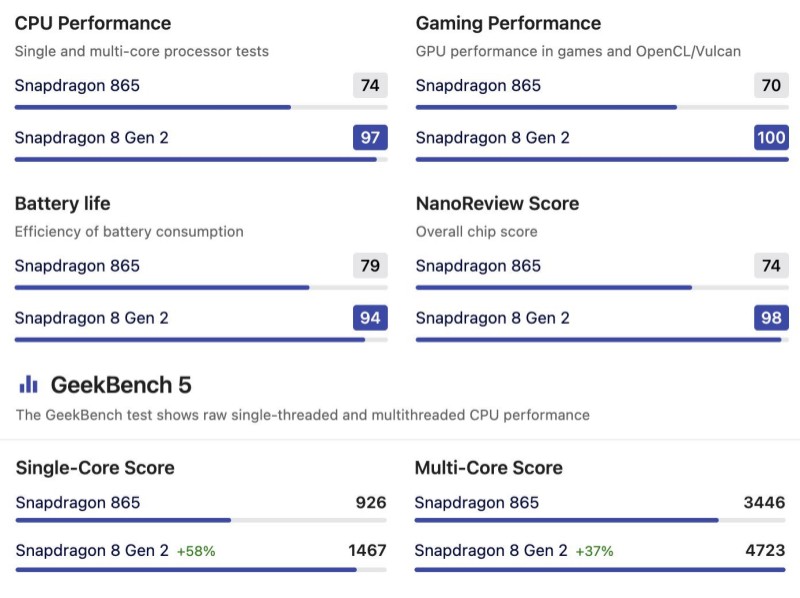
Task: Click the Battery life heading
Action: pos(62,203)
